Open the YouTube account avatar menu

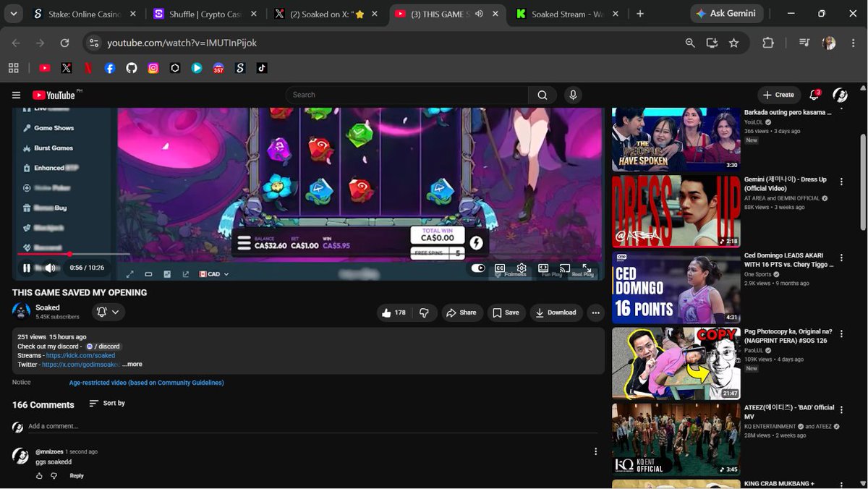[841, 95]
